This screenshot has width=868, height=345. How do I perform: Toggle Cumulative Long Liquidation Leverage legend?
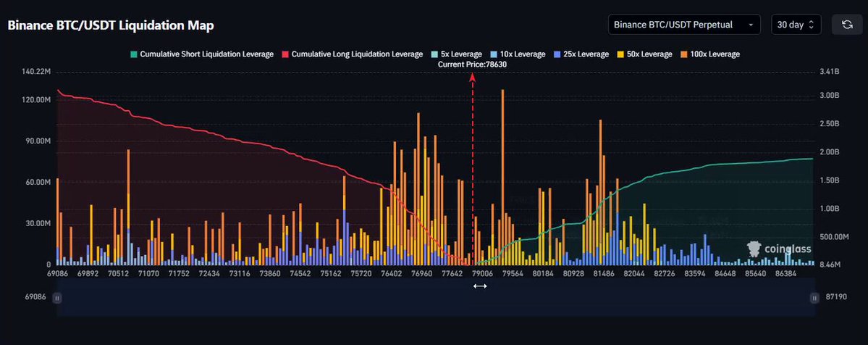[x=352, y=54]
